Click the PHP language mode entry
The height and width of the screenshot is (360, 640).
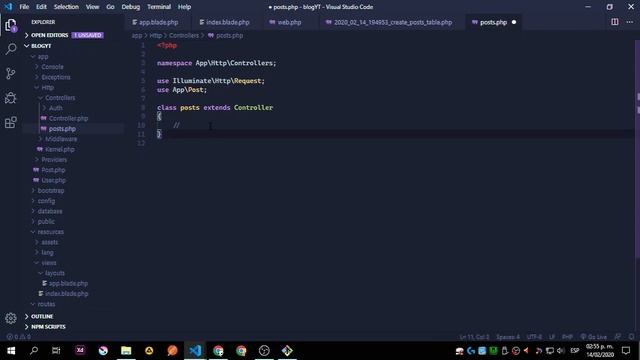567,337
